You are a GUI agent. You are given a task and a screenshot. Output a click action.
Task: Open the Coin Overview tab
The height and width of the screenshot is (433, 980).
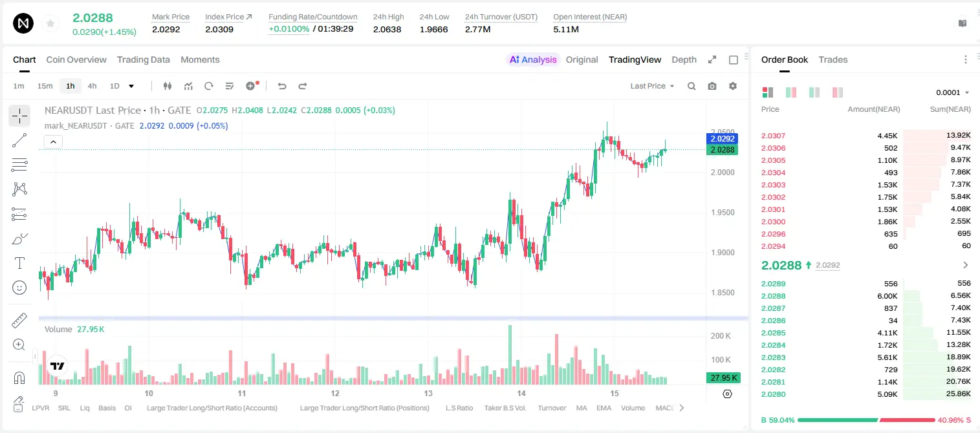tap(76, 59)
